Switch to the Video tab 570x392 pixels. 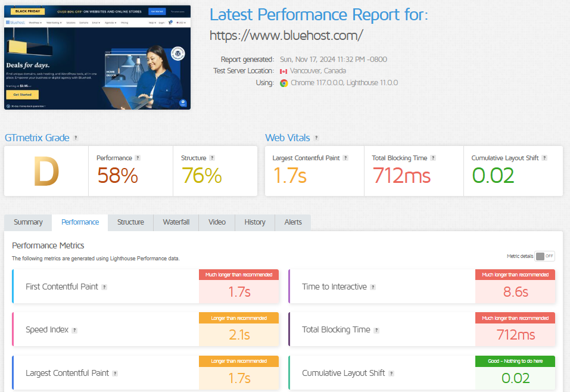216,222
